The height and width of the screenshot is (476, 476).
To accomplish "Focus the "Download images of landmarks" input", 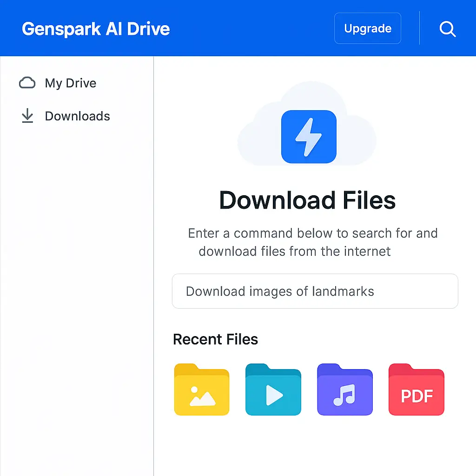I will tap(315, 291).
